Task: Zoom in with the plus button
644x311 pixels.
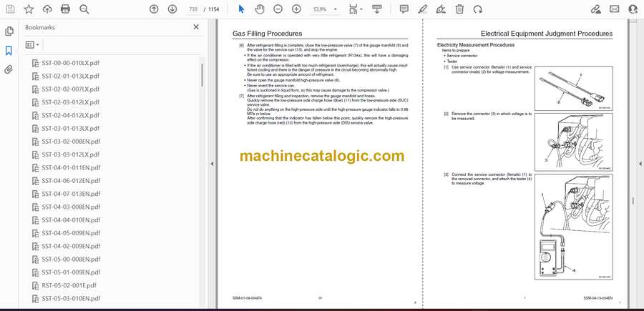Action: [296, 9]
